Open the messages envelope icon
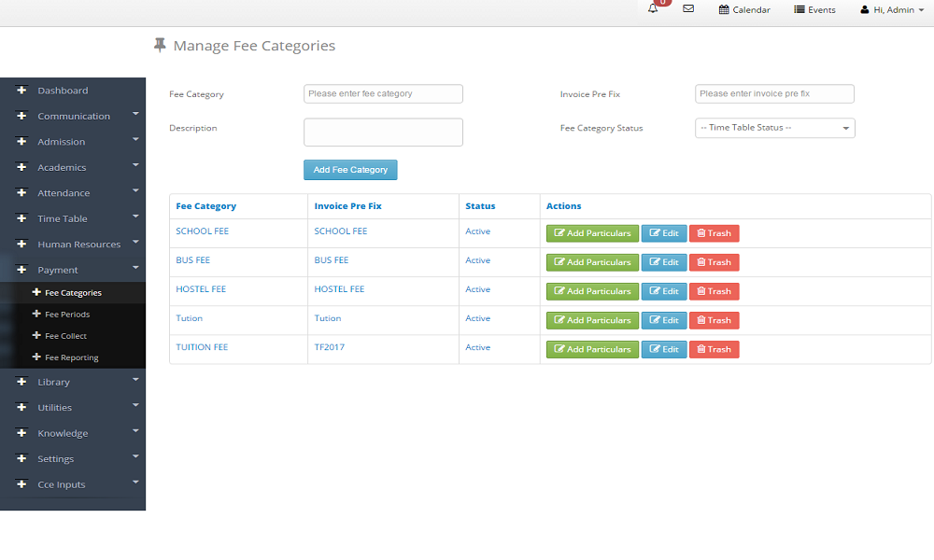934x560 pixels. click(688, 9)
